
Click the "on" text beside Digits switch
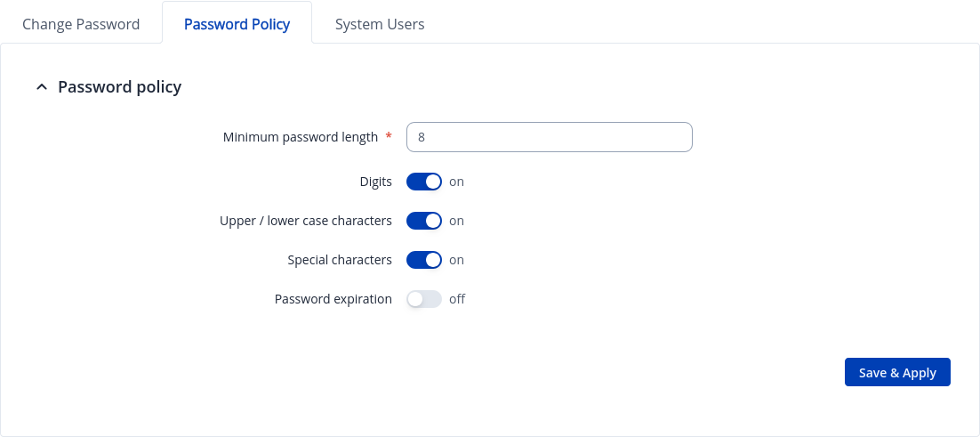pos(456,182)
